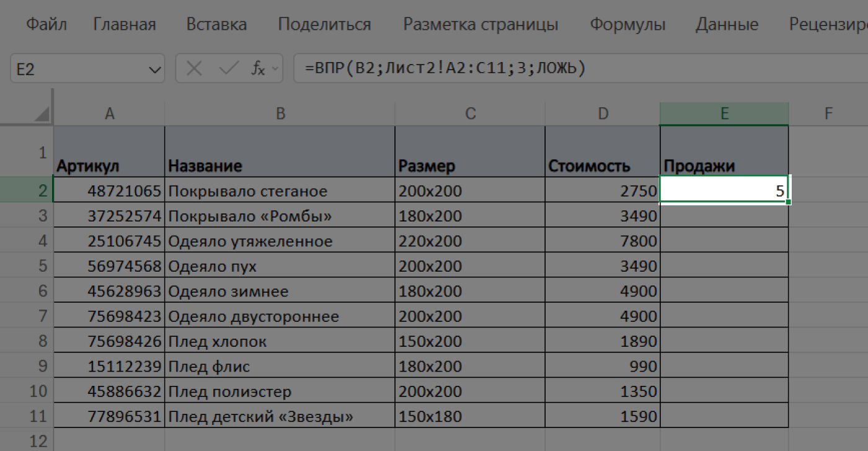
Task: Select cell D9 containing 990
Action: click(x=601, y=365)
